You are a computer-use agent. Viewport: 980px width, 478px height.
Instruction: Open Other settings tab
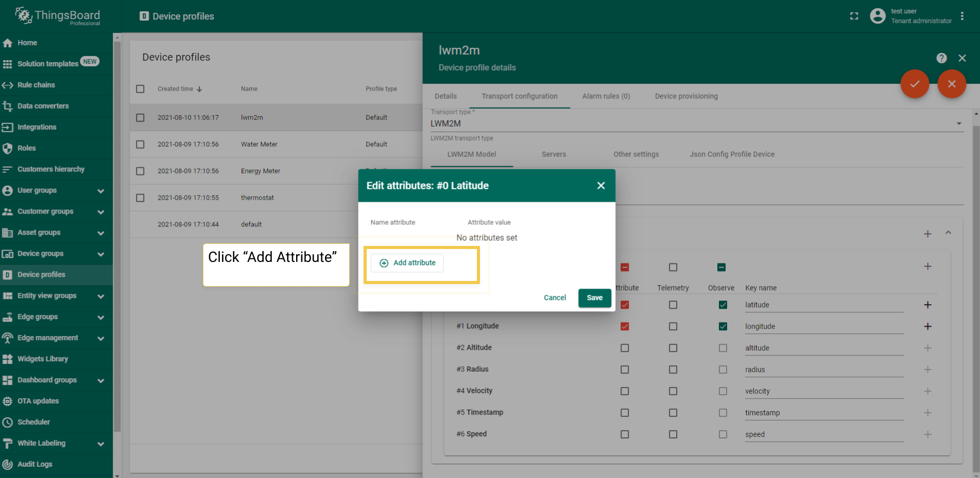click(636, 154)
